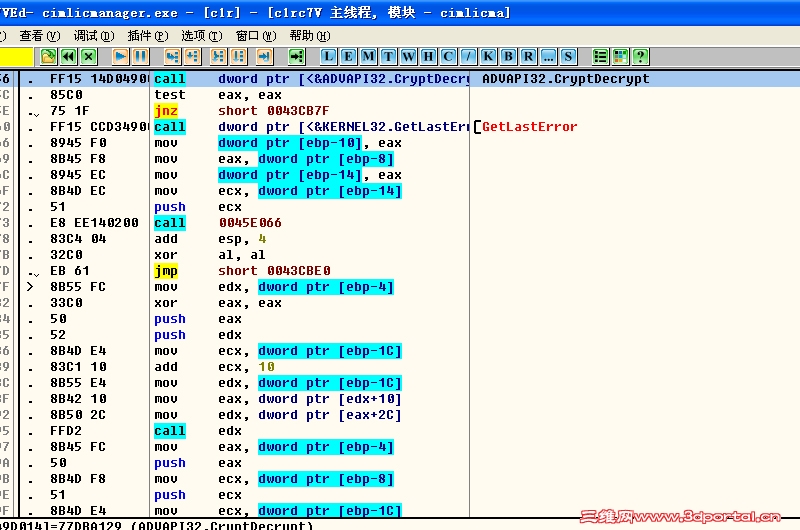
Task: Open the 调试(D) menu
Action: (x=94, y=36)
